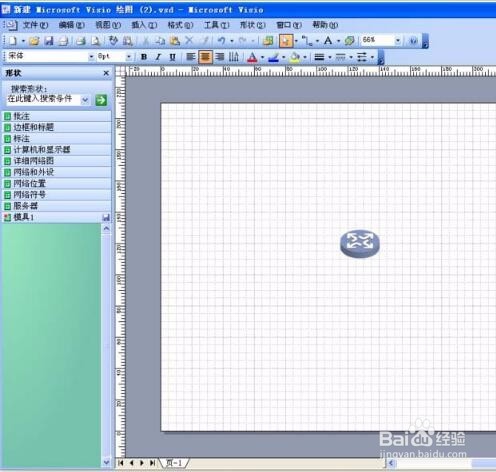Select the Text tool A icon
Image resolution: width=496 pixels, height=472 pixels.
(x=328, y=41)
